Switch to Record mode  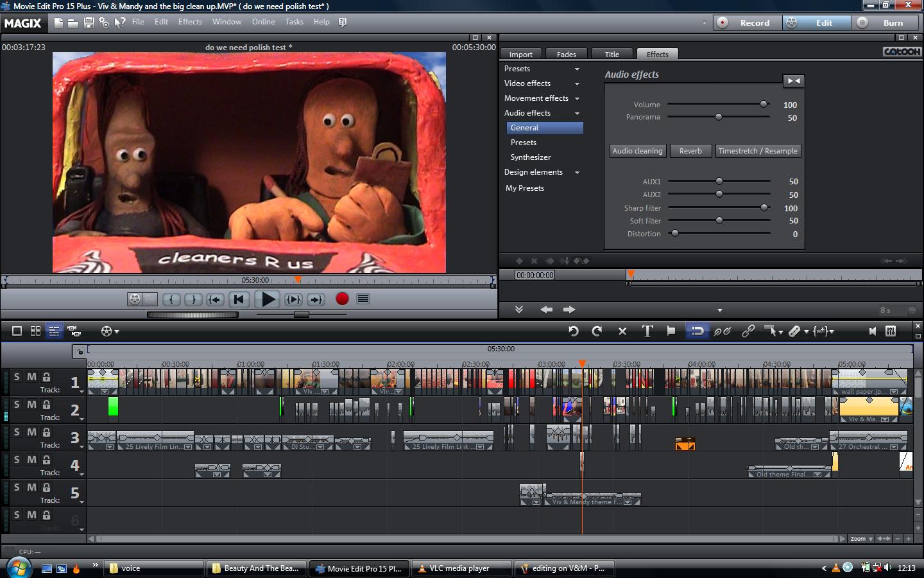[x=748, y=22]
